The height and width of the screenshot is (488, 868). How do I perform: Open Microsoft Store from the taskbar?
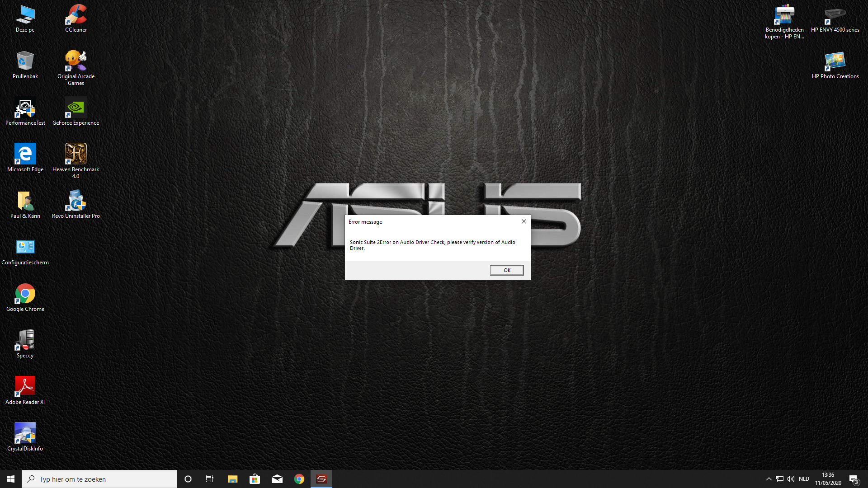[255, 479]
